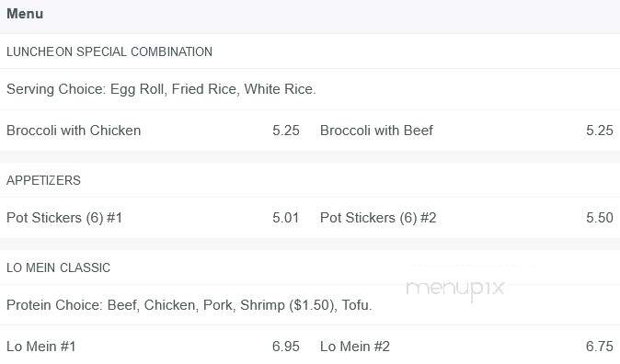The height and width of the screenshot is (364, 620).
Task: Click the Protein Choice description line
Action: 189,305
